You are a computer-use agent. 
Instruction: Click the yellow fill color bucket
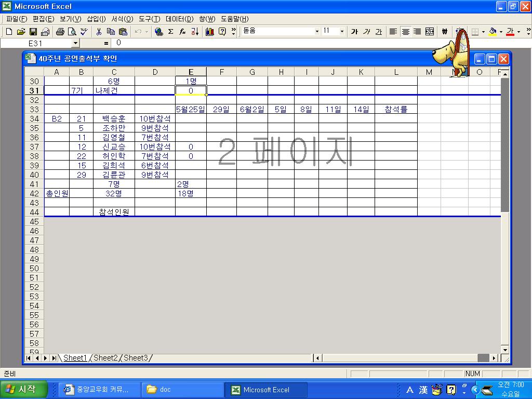click(493, 32)
